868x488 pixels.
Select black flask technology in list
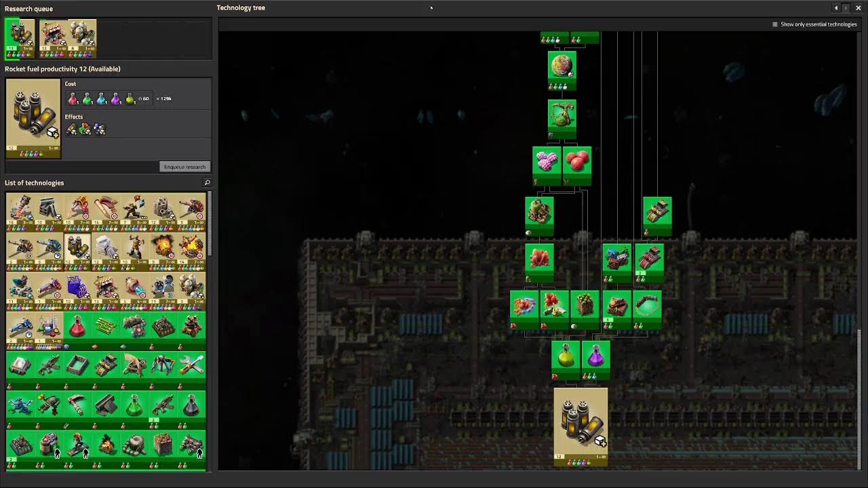click(191, 409)
